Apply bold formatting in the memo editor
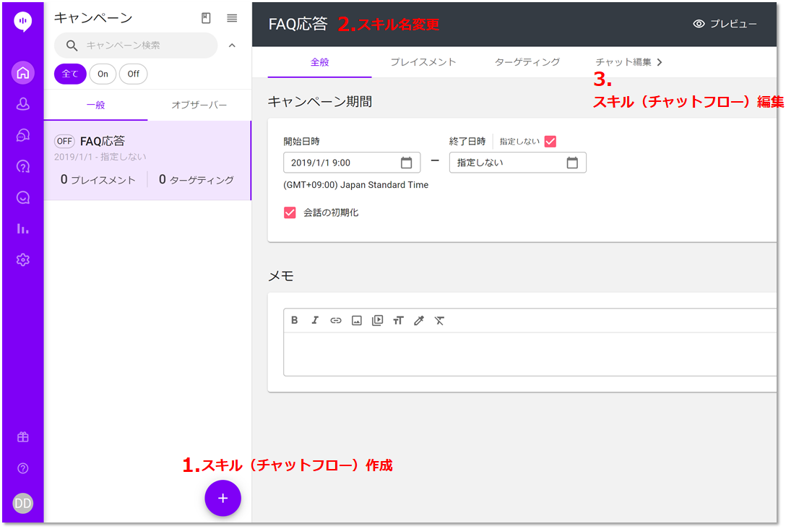The width and height of the screenshot is (812, 529). (x=294, y=320)
